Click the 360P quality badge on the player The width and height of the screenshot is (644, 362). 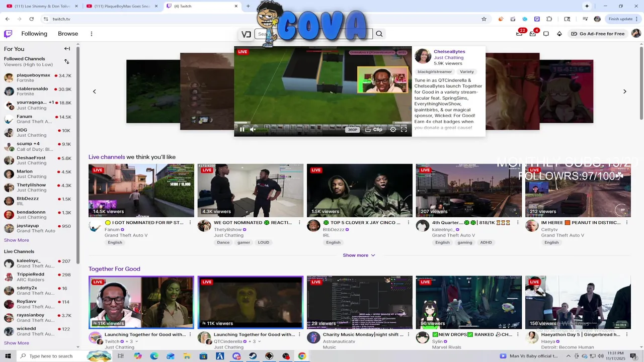tap(352, 130)
